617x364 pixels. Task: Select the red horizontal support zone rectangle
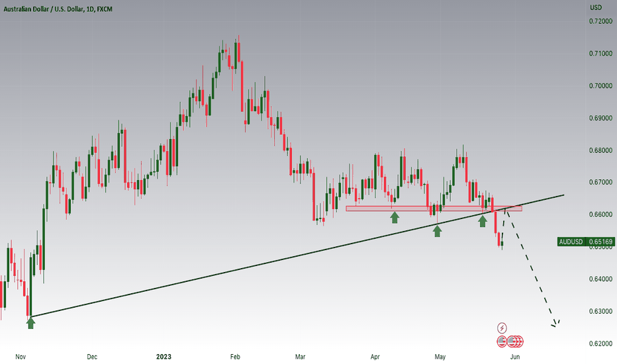[434, 208]
